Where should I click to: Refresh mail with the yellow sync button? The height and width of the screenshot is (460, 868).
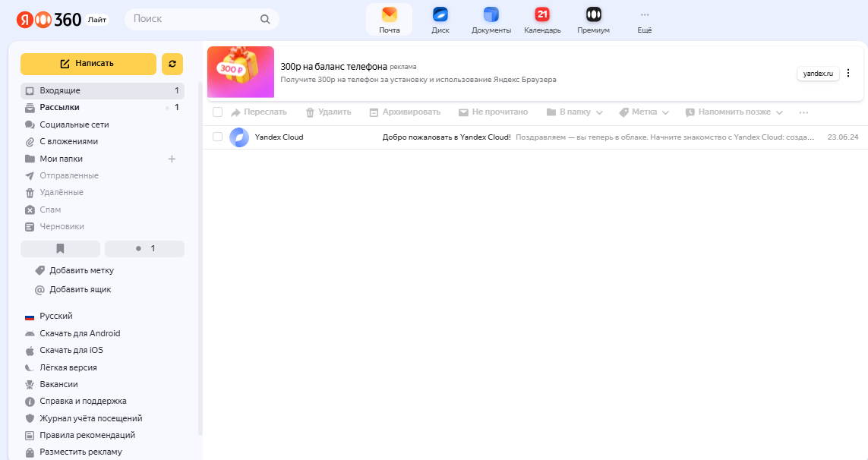coord(172,64)
